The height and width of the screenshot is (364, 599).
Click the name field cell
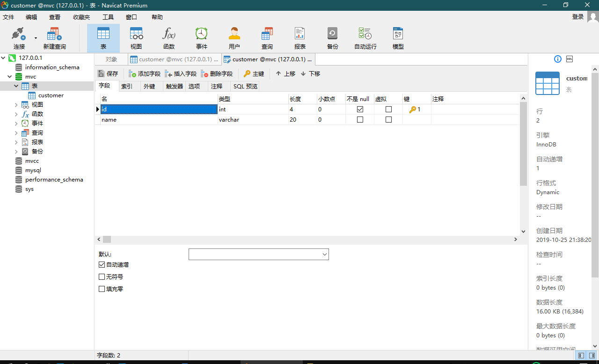point(159,120)
